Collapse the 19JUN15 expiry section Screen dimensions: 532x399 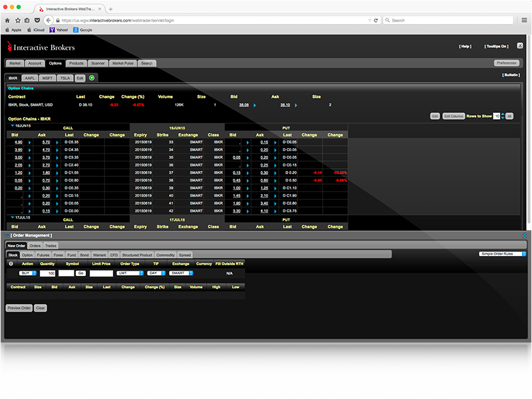(x=13, y=126)
